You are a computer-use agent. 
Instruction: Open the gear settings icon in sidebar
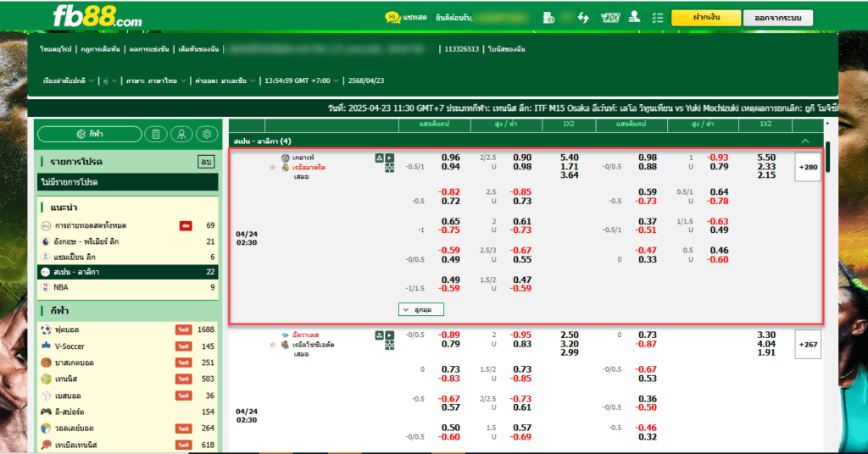click(207, 134)
